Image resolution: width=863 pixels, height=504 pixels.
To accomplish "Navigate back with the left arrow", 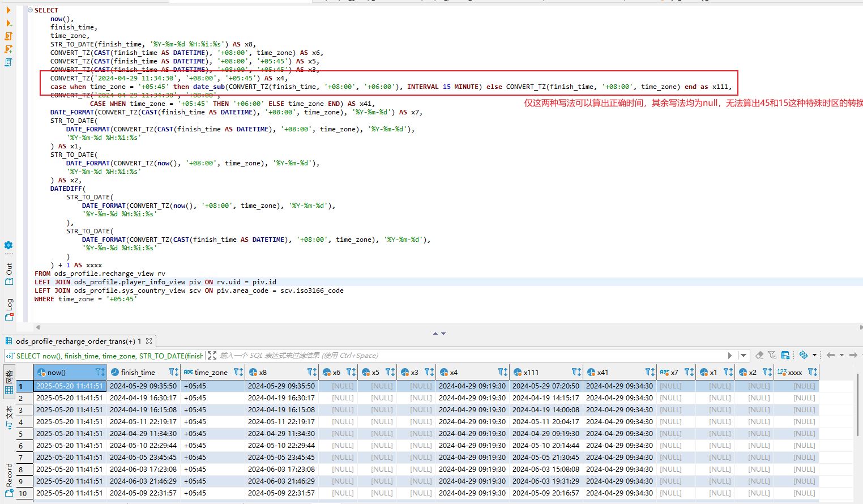I will pyautogui.click(x=831, y=355).
